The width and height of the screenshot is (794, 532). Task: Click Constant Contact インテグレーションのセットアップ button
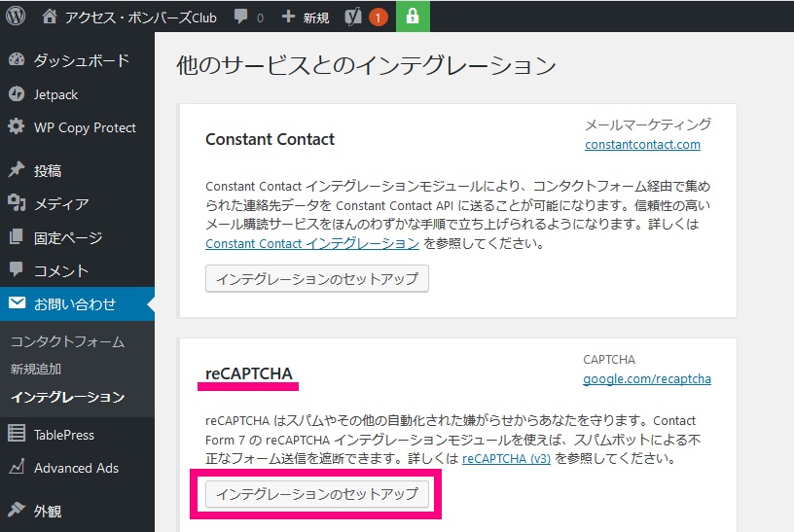[x=317, y=279]
